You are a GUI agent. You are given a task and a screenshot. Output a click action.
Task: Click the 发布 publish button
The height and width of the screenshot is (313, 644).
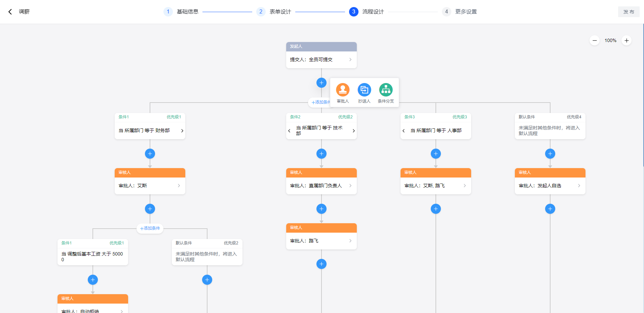pyautogui.click(x=629, y=11)
